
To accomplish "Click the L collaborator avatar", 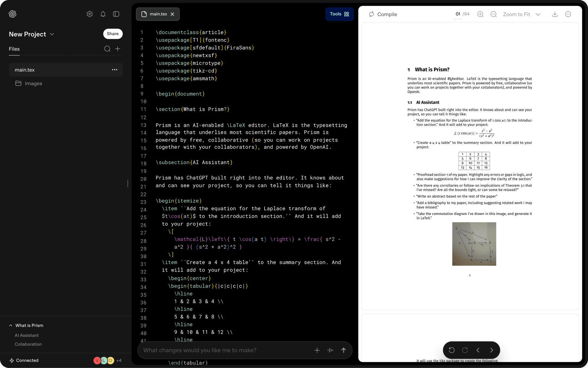I will 104,360.
